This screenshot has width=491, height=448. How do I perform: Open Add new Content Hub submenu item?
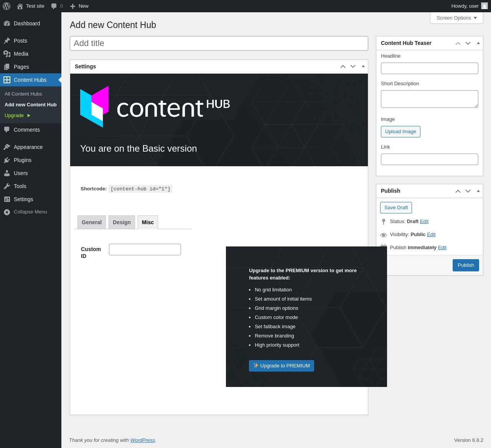pos(31,105)
